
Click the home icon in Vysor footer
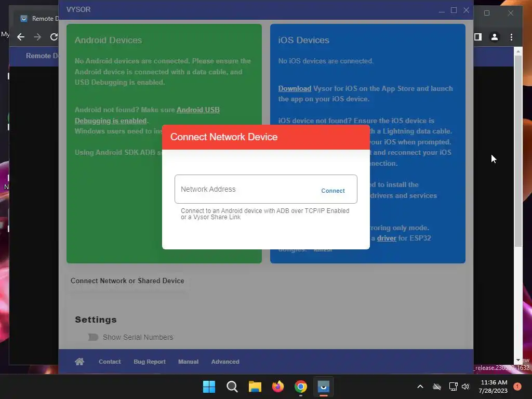click(x=79, y=362)
